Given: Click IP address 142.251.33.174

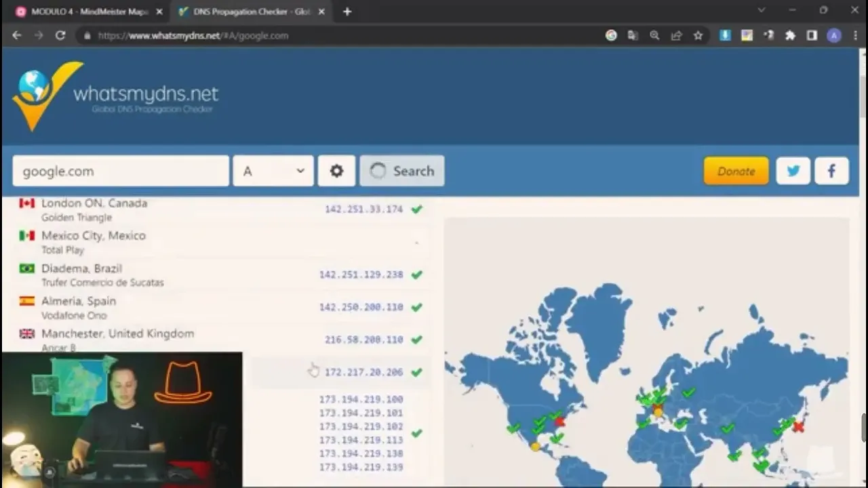Looking at the screenshot, I should tap(363, 209).
